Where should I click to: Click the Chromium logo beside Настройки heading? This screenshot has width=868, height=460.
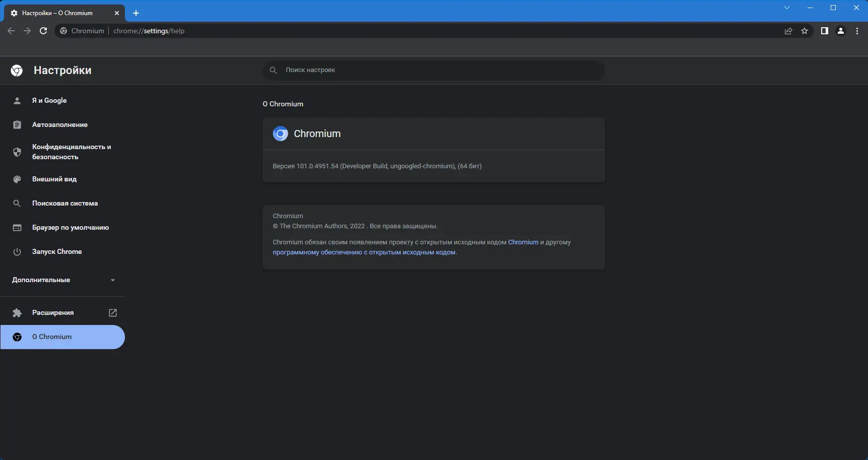17,71
